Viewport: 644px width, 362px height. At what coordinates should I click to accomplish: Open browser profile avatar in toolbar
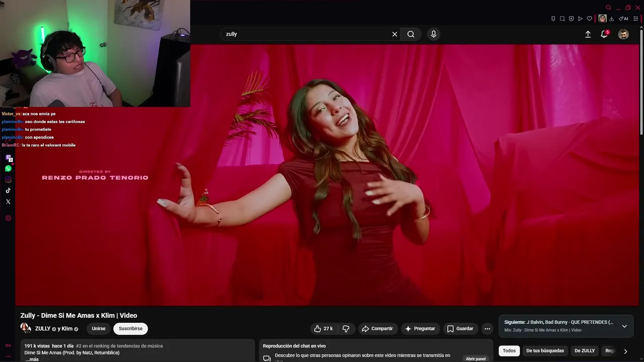602,19
